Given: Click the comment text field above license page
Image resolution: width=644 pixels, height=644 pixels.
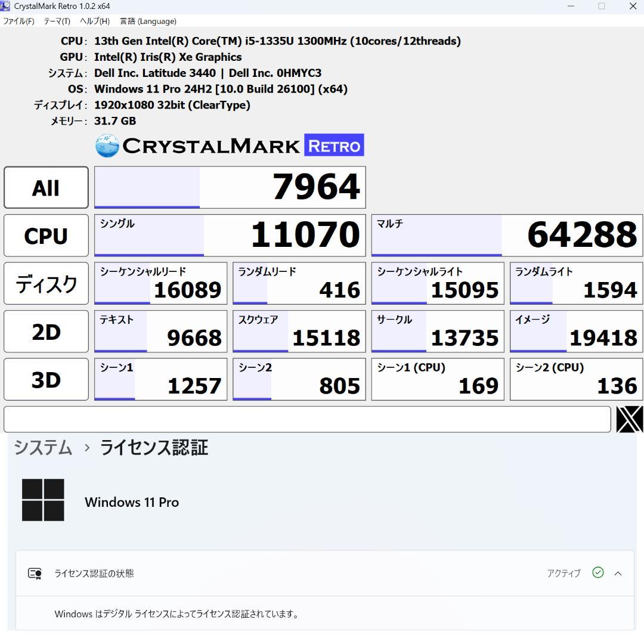Looking at the screenshot, I should [x=307, y=419].
